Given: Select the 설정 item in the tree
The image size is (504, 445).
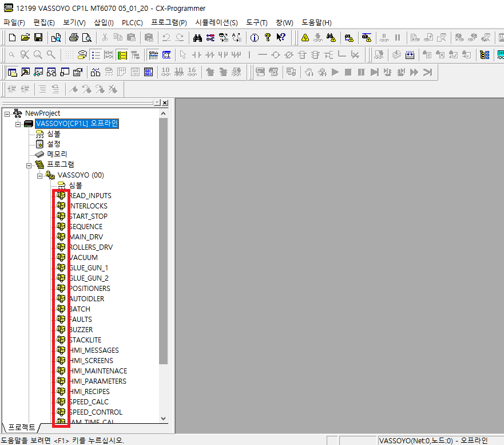Looking at the screenshot, I should [54, 144].
